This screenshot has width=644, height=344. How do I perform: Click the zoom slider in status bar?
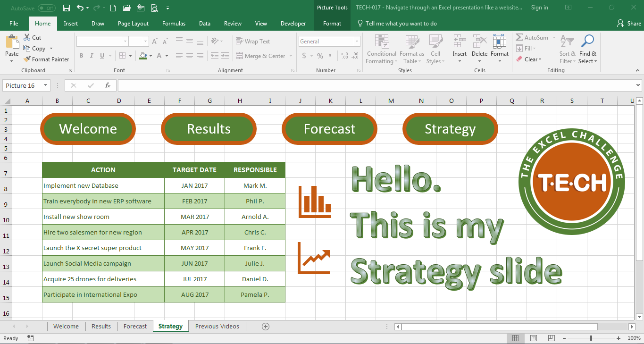(591, 338)
